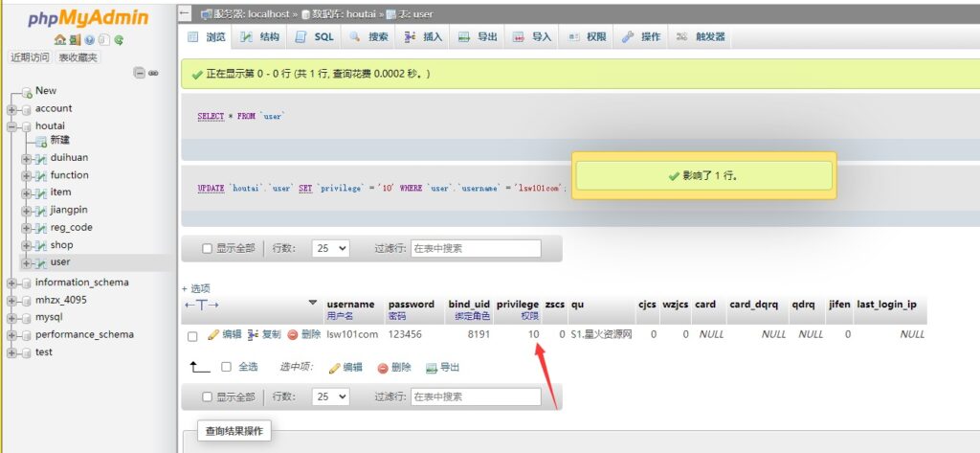Tick the 全选 select-all checkbox
Screen dimensions: 980x453
point(226,367)
